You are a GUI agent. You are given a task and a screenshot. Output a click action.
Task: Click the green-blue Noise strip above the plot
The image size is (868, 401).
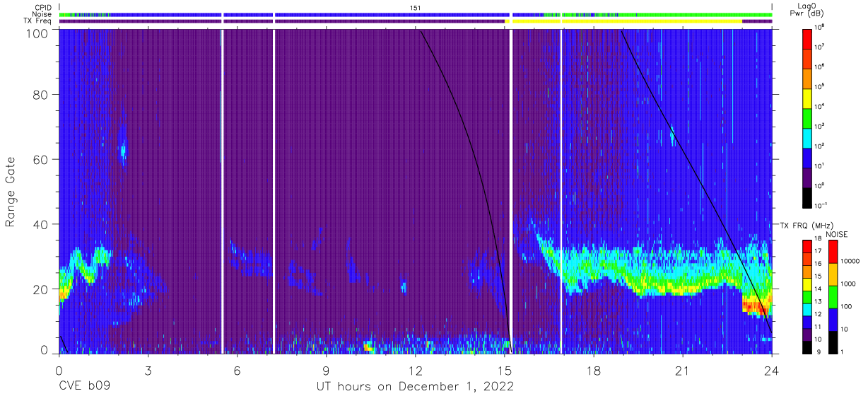[415, 14]
